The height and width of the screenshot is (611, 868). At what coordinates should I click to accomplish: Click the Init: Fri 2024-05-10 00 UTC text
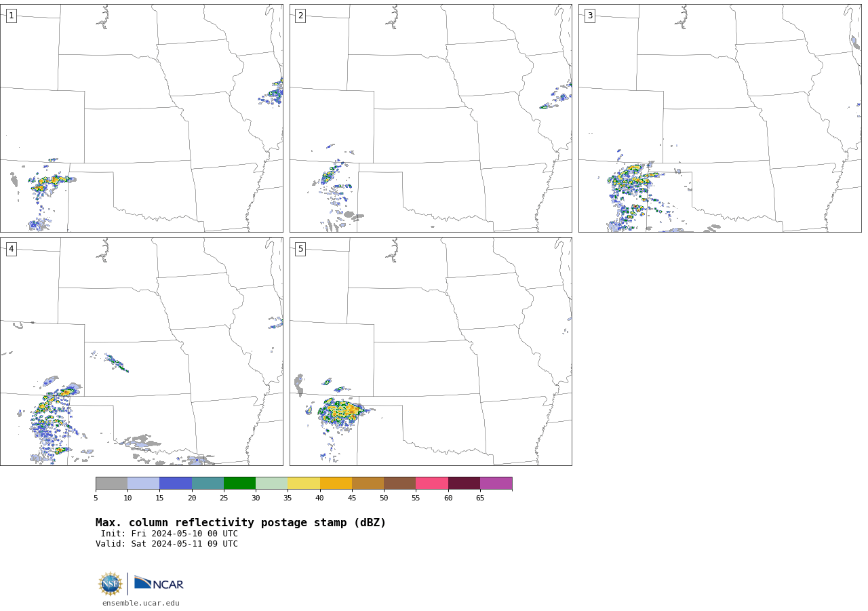point(170,534)
